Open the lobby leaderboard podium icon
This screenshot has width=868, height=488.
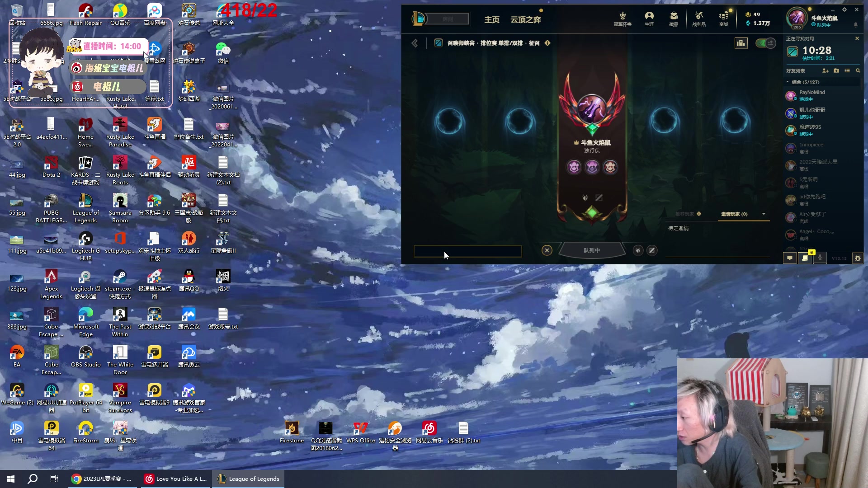741,43
